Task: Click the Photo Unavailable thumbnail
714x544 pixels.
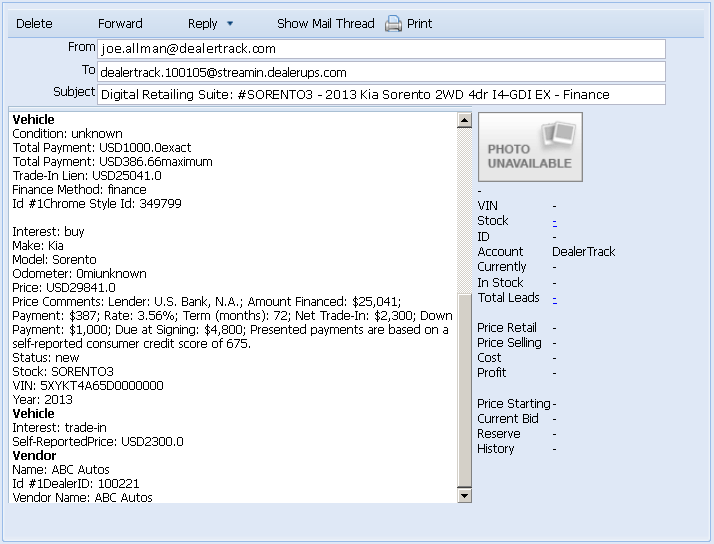Action: point(530,147)
